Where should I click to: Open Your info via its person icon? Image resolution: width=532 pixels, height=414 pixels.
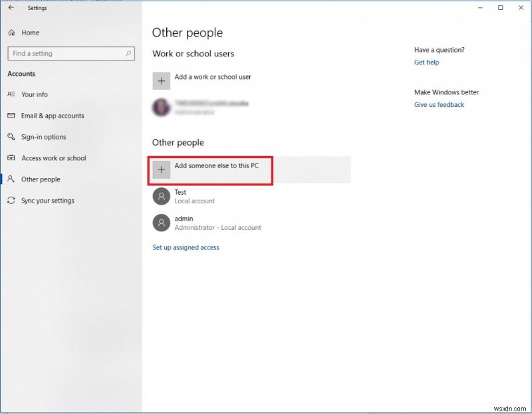click(x=11, y=94)
